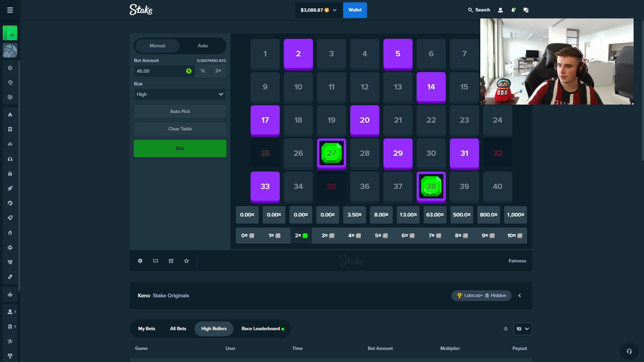Open the chat bubble icon in header
Image resolution: width=644 pixels, height=362 pixels.
[x=526, y=10]
